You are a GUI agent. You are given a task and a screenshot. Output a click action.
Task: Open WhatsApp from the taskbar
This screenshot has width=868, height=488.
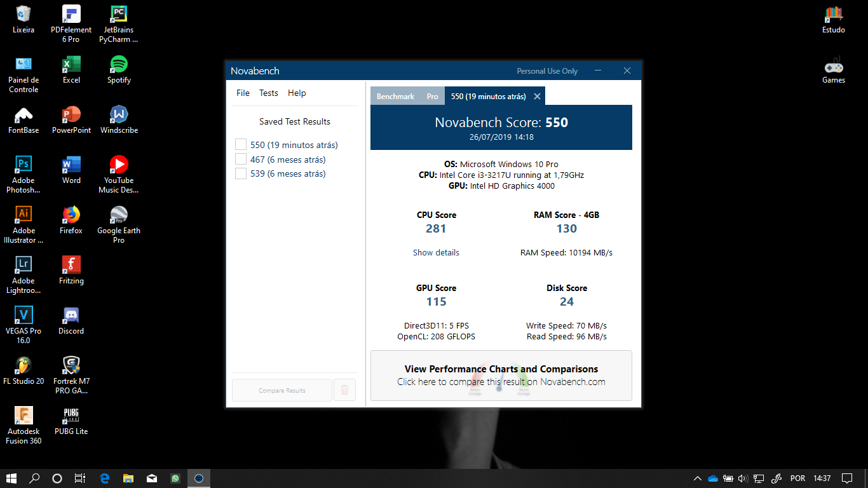[175, 478]
